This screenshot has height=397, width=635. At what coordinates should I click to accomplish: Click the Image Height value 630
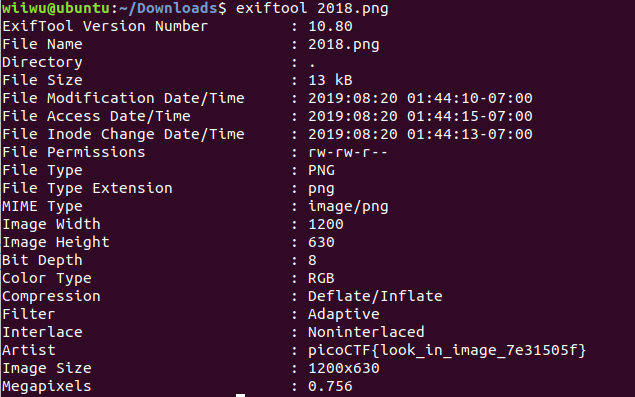tap(322, 242)
